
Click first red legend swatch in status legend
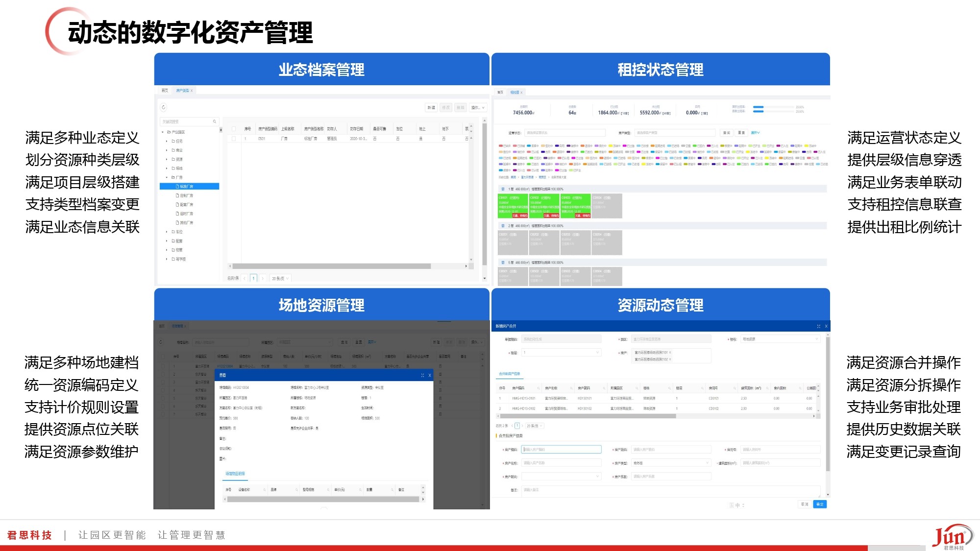[x=500, y=146]
